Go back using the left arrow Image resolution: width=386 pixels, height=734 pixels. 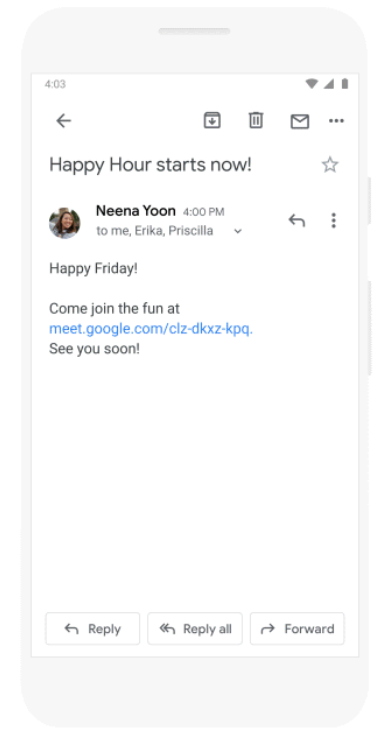(x=64, y=121)
